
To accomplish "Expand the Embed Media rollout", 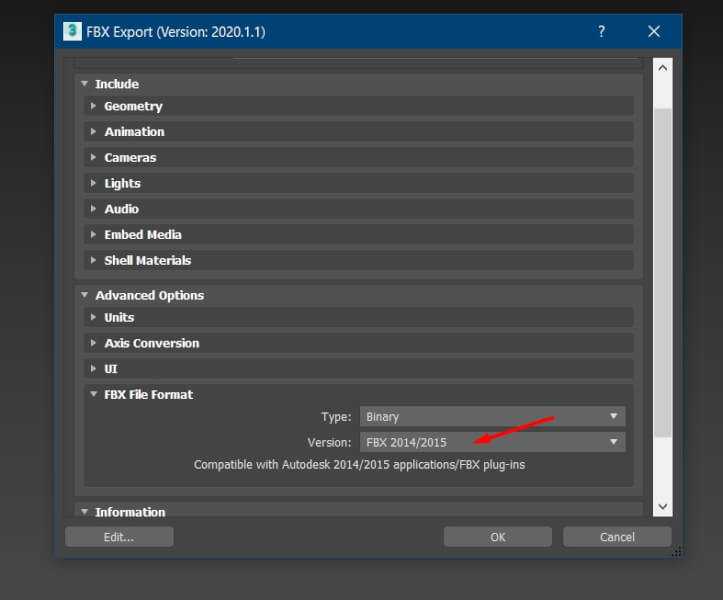I will 358,235.
